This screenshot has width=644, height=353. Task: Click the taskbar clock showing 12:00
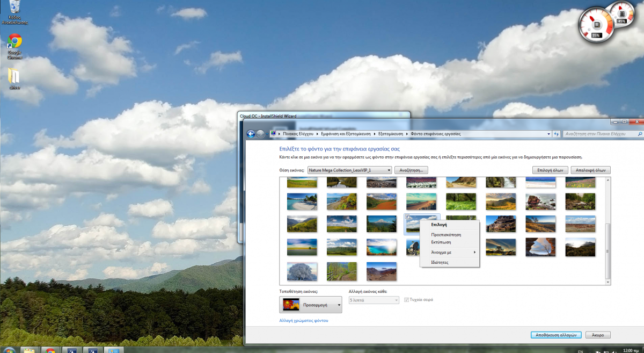pos(632,351)
